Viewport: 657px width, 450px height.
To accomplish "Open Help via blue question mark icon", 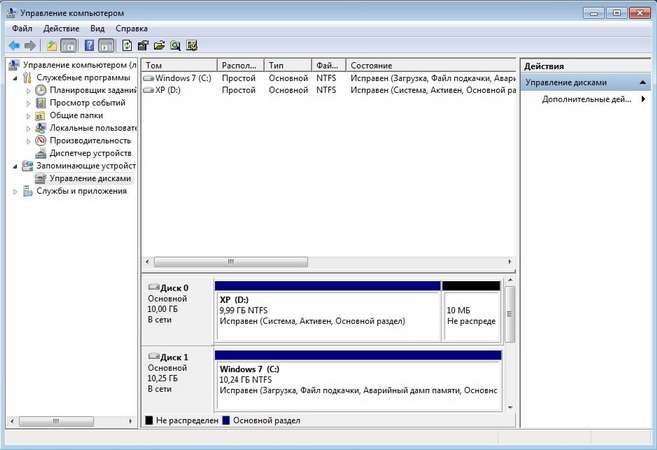I will coord(89,45).
